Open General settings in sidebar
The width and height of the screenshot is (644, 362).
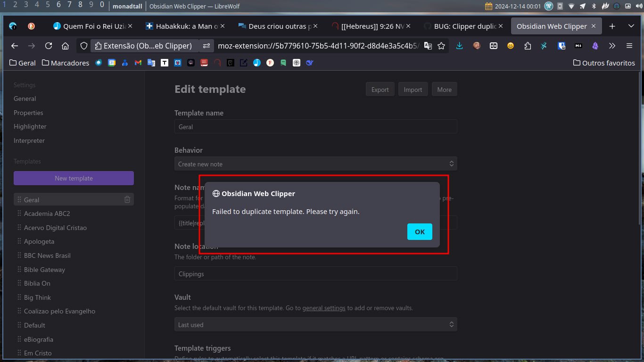(25, 99)
